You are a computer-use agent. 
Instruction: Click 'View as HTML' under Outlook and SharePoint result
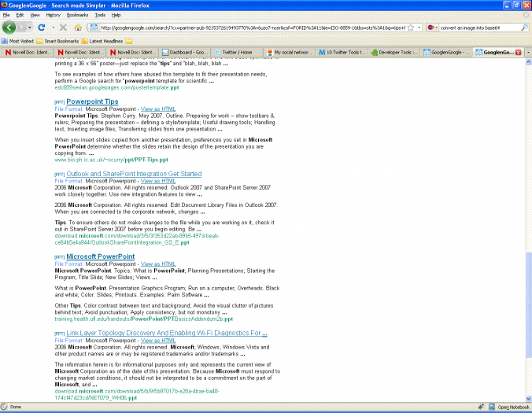158,181
